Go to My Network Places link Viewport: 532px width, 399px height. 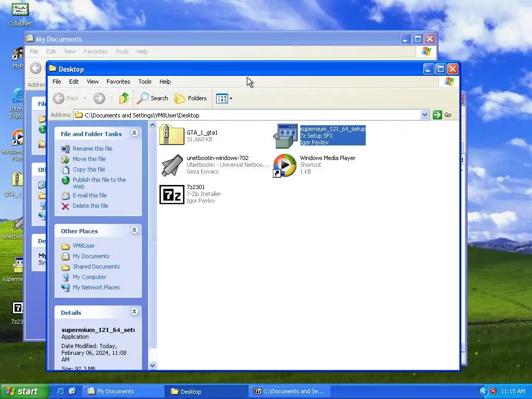click(x=96, y=287)
